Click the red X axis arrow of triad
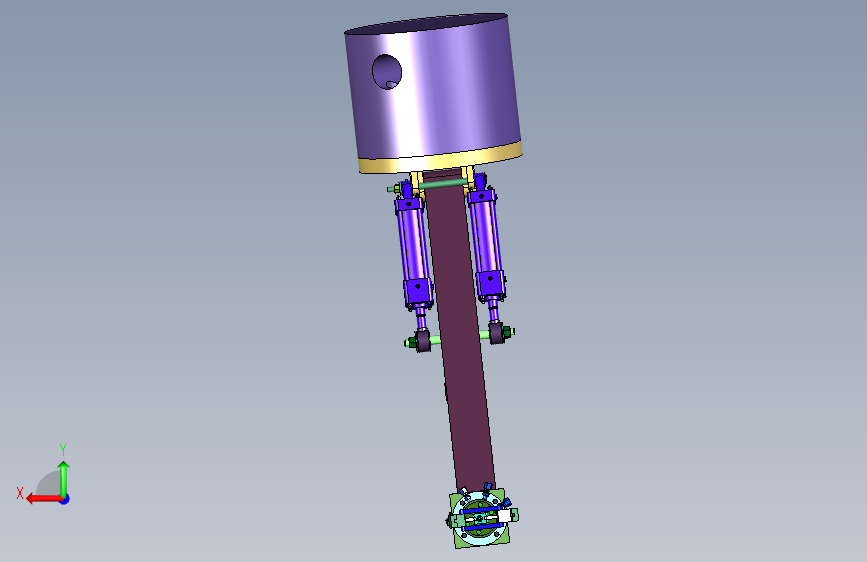 point(43,499)
